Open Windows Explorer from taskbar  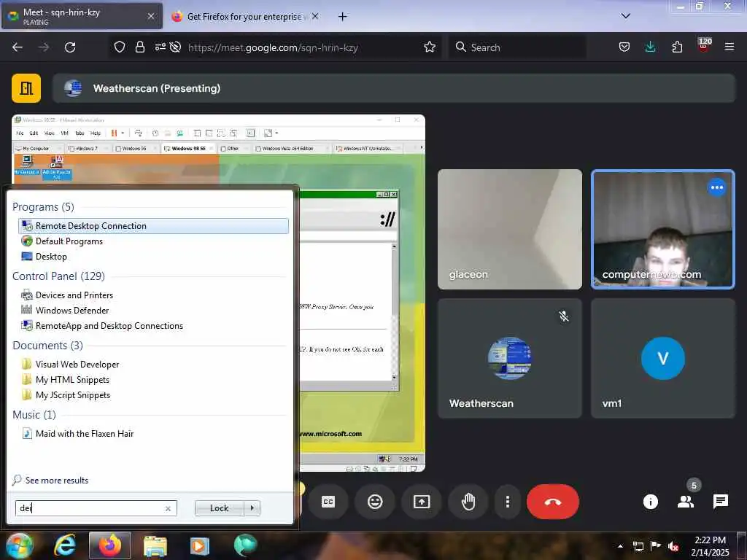point(155,545)
